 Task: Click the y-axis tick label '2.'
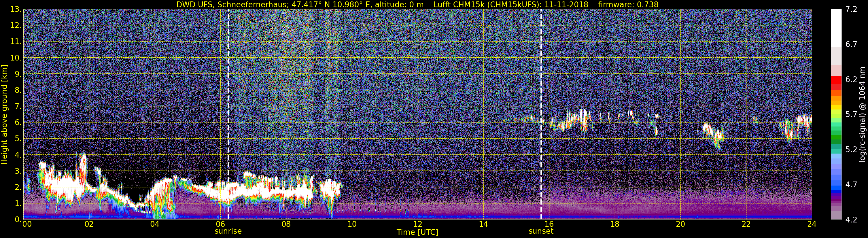[18, 188]
